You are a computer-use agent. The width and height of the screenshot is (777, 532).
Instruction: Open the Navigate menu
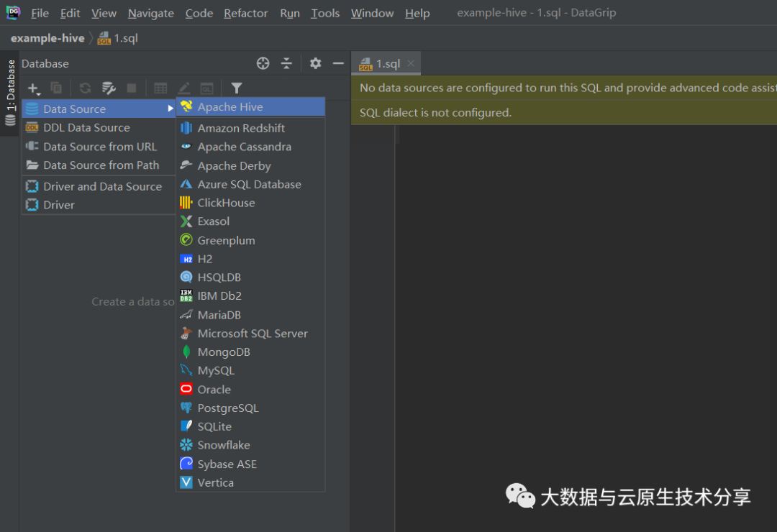click(x=150, y=14)
